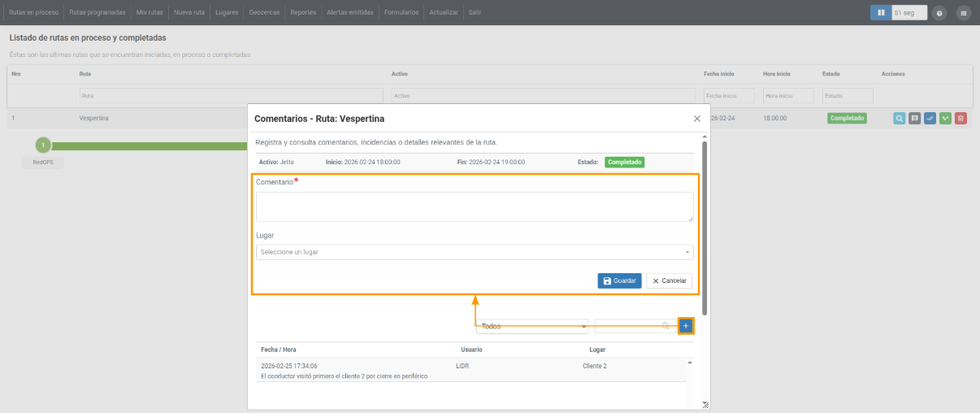980x413 pixels.
Task: Click the Activo column filter field
Action: 543,95
